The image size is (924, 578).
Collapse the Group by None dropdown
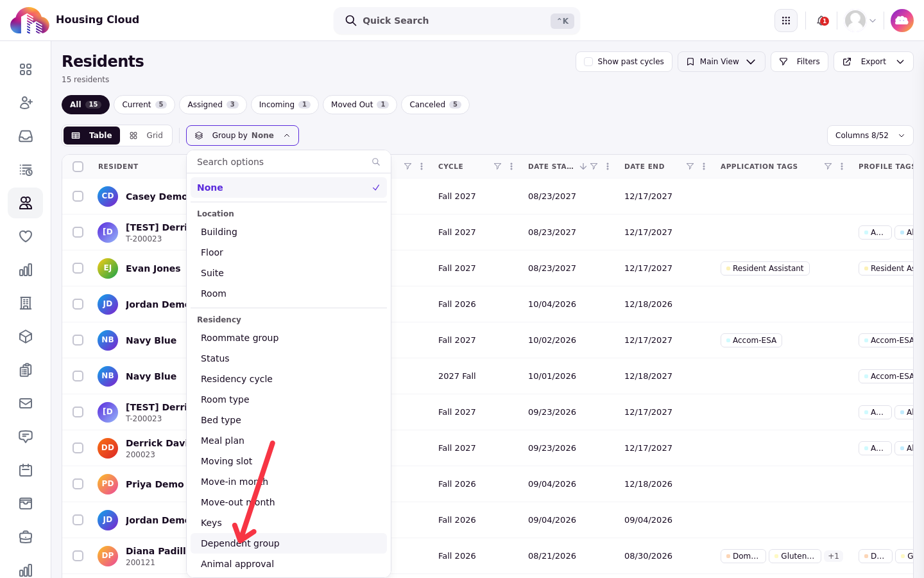[243, 136]
